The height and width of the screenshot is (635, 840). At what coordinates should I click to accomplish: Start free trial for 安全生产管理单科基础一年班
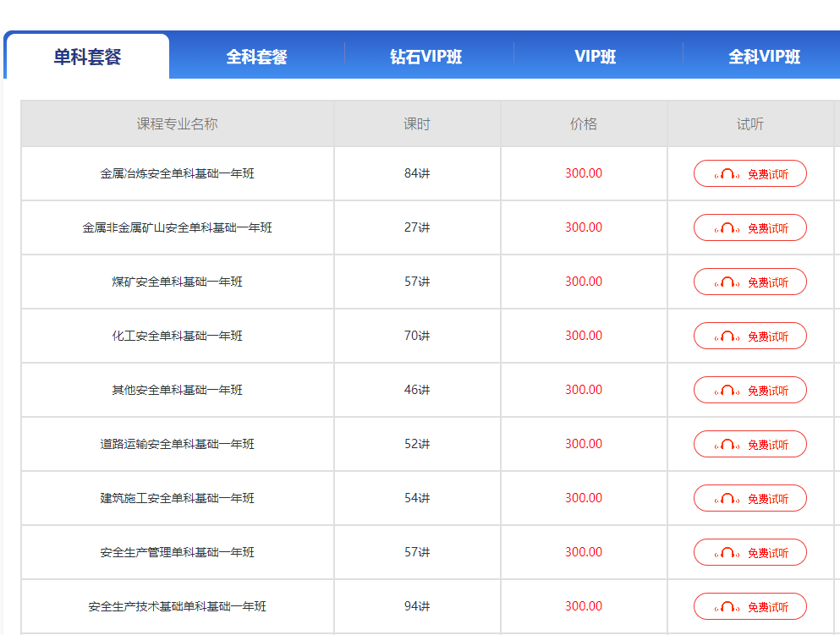[750, 552]
